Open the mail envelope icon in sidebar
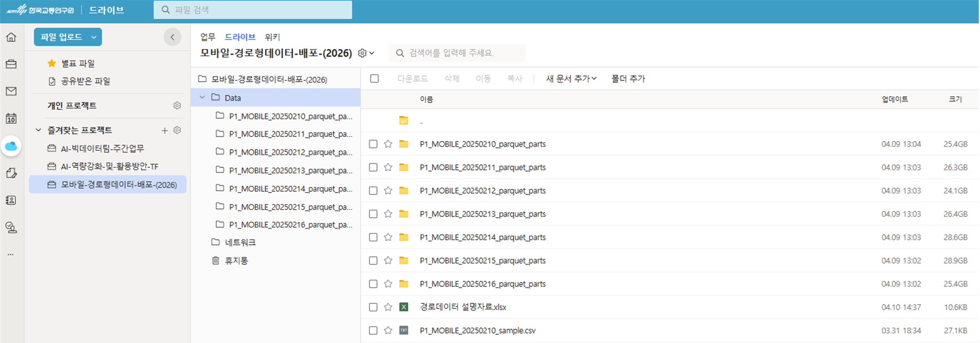 tap(11, 91)
